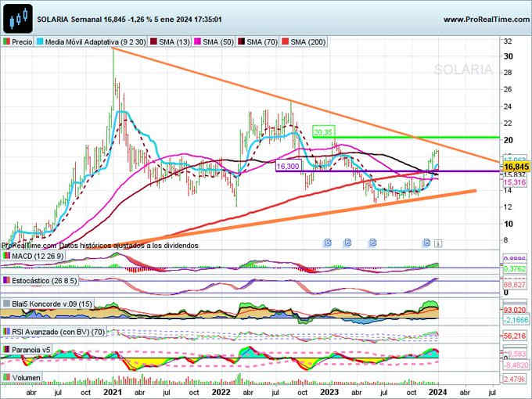Select the SMA (200) legend entry
Viewport: 532px width, 399px height.
pyautogui.click(x=304, y=42)
